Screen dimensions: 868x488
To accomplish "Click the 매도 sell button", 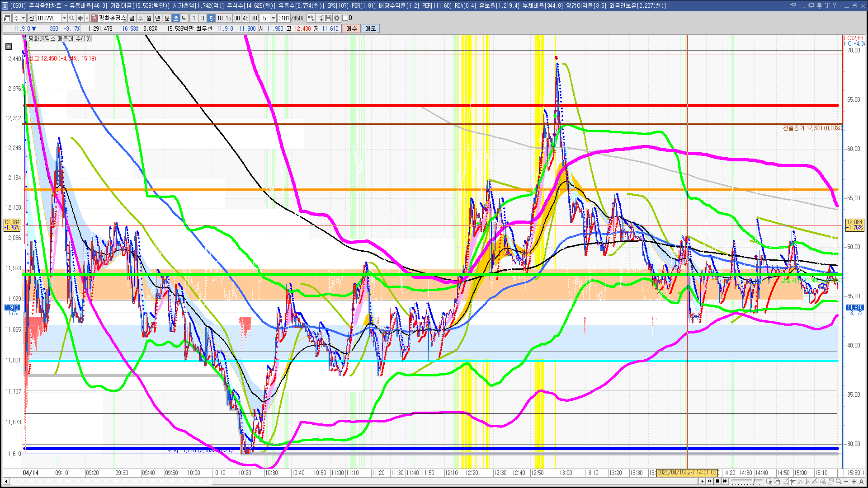I will point(370,28).
